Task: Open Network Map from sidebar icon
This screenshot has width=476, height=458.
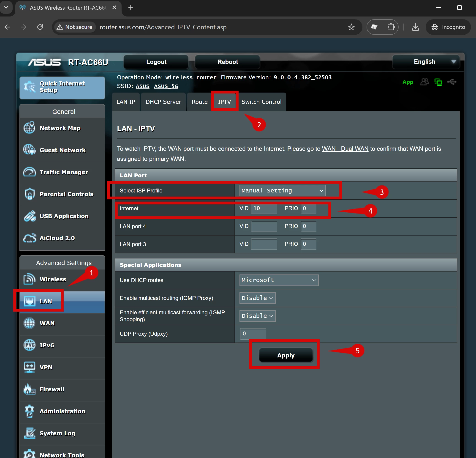Action: [29, 128]
